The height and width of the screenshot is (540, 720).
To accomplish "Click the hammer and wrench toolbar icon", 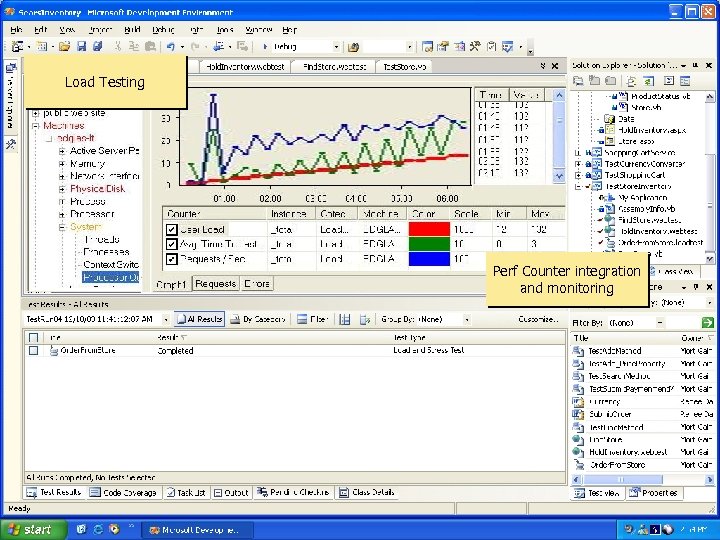I will coord(475,46).
